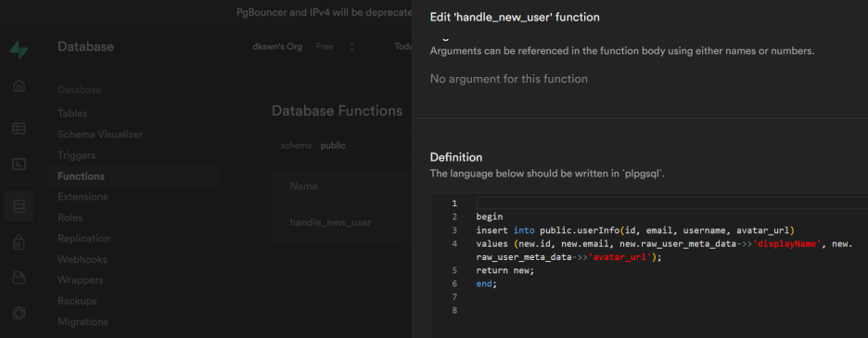Expand the dkswn's Org switcher chevrons
Screen dimensions: 868x338
click(x=351, y=46)
